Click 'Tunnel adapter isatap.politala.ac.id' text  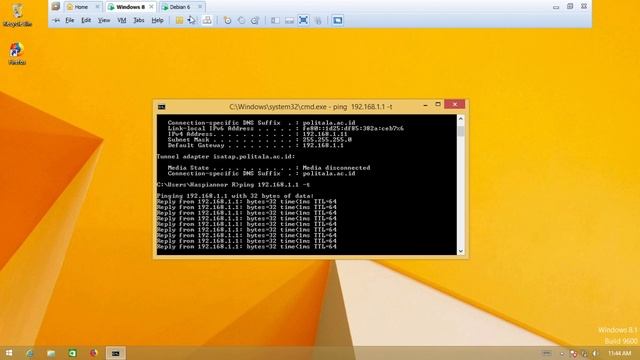pos(226,156)
